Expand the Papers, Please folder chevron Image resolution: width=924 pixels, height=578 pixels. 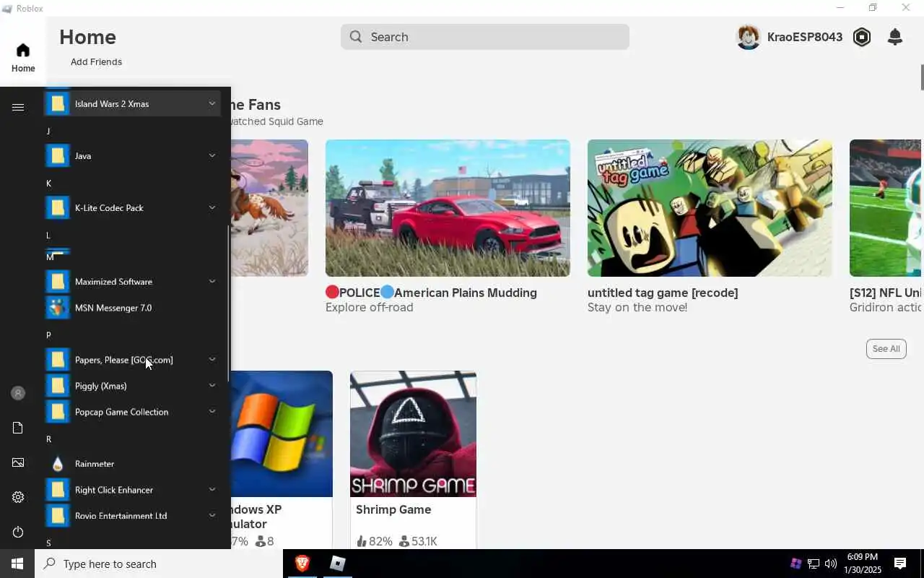click(x=212, y=360)
